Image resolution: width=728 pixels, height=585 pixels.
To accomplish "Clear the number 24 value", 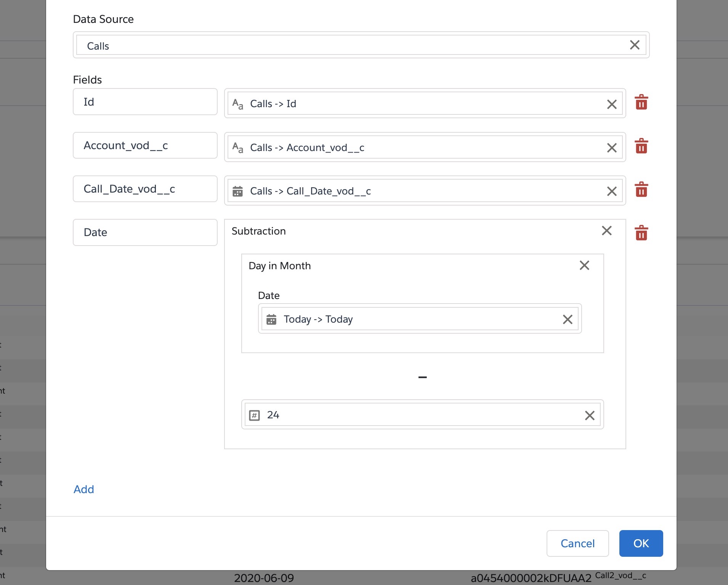I will tap(589, 415).
